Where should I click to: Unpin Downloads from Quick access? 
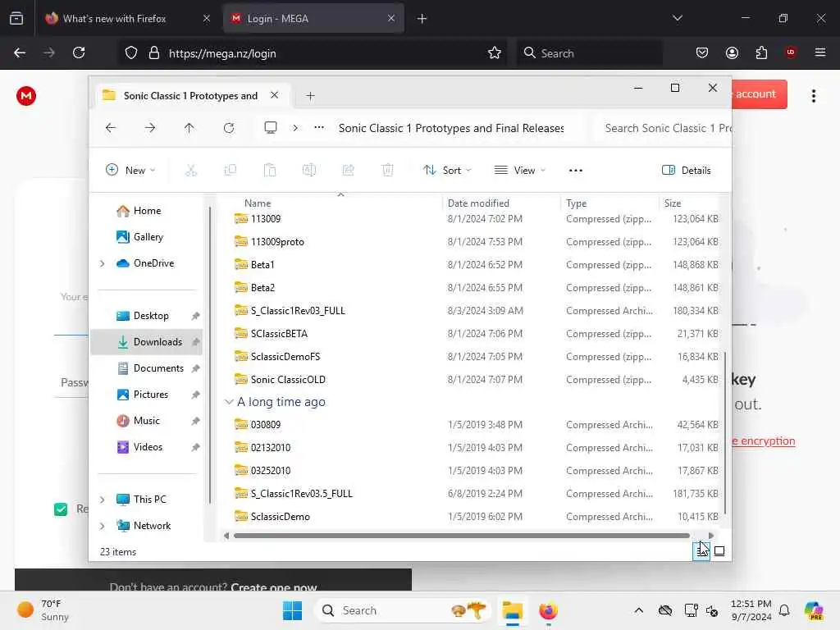[195, 342]
